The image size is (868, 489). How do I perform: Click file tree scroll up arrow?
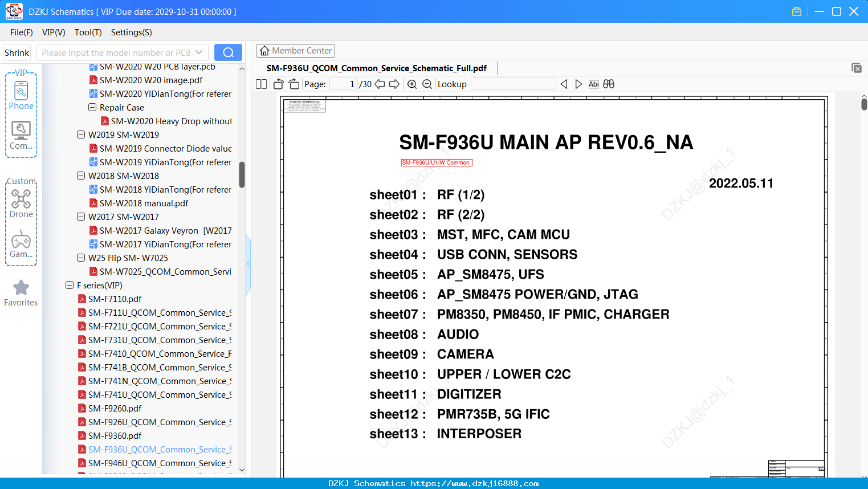(x=242, y=68)
